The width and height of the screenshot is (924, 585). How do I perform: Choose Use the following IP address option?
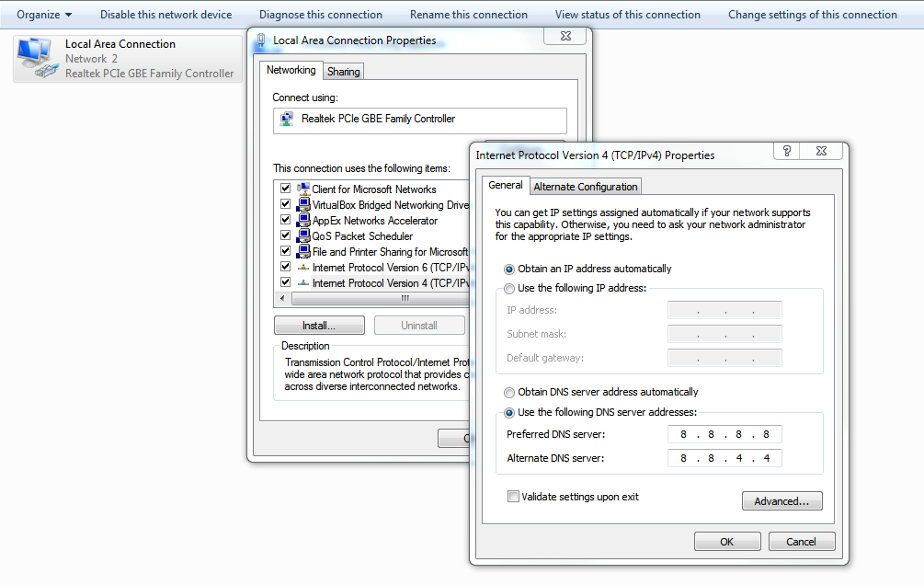pyautogui.click(x=509, y=289)
